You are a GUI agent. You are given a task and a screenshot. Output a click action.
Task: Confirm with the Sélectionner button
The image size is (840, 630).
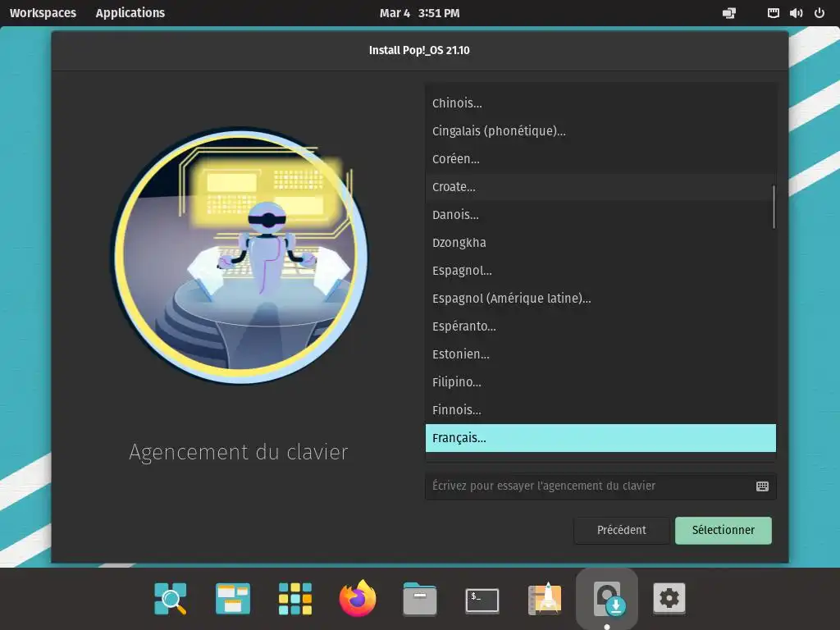[x=724, y=531]
